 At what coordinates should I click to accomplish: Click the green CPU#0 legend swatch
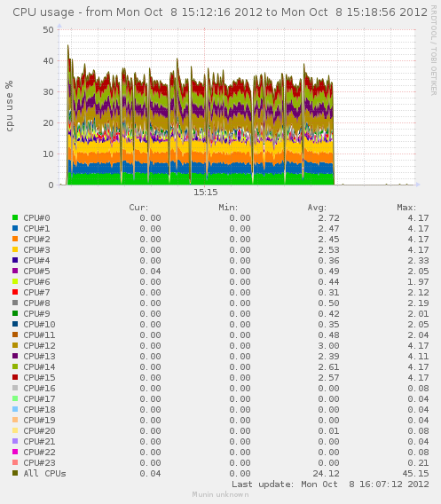pos(15,217)
